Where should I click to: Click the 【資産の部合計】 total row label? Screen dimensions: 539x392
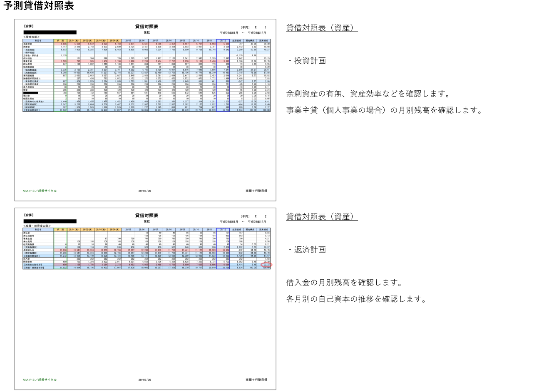click(x=31, y=110)
